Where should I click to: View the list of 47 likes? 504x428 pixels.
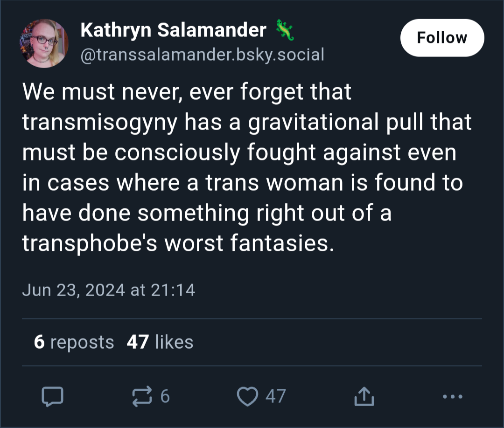click(x=160, y=342)
